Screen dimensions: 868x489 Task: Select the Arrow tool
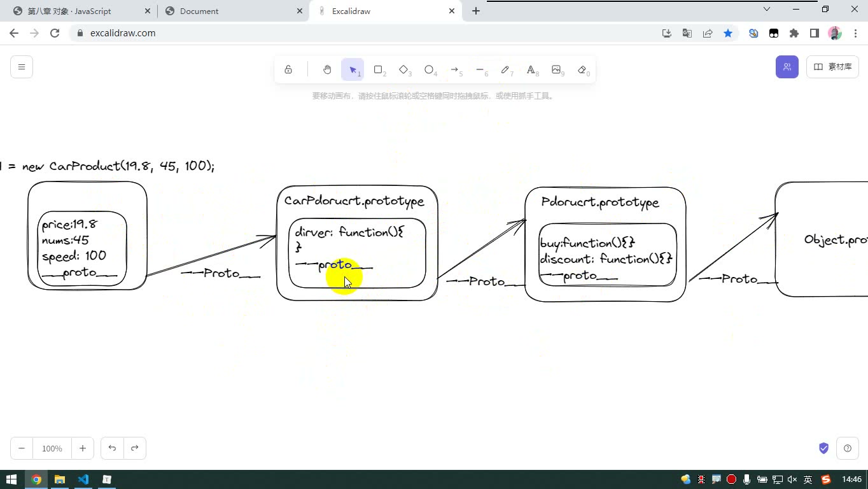(x=454, y=69)
